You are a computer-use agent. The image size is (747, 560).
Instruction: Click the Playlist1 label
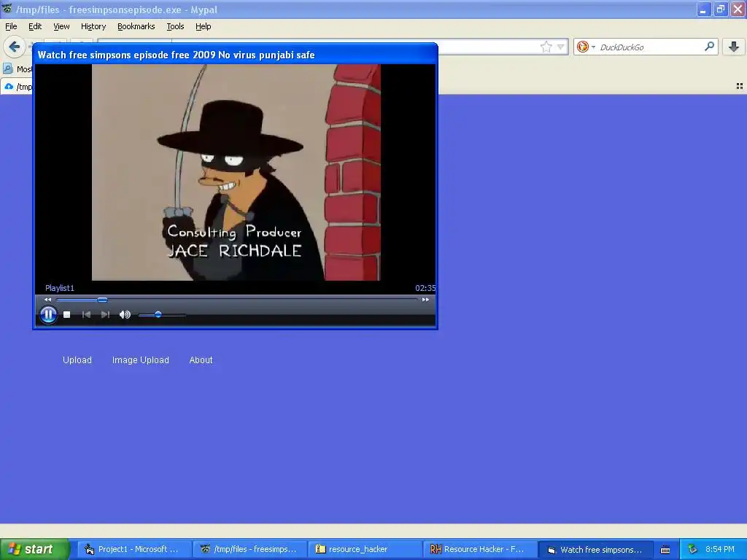(x=60, y=288)
